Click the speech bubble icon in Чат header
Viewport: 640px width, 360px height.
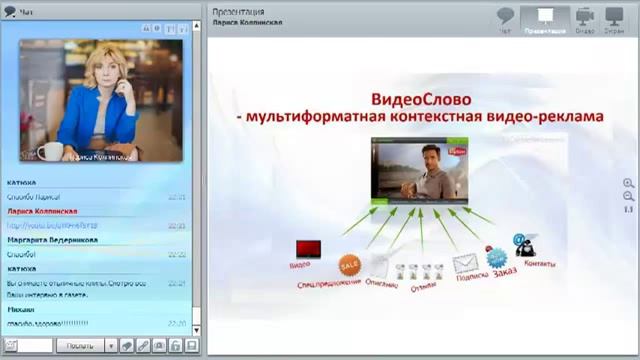(10, 11)
